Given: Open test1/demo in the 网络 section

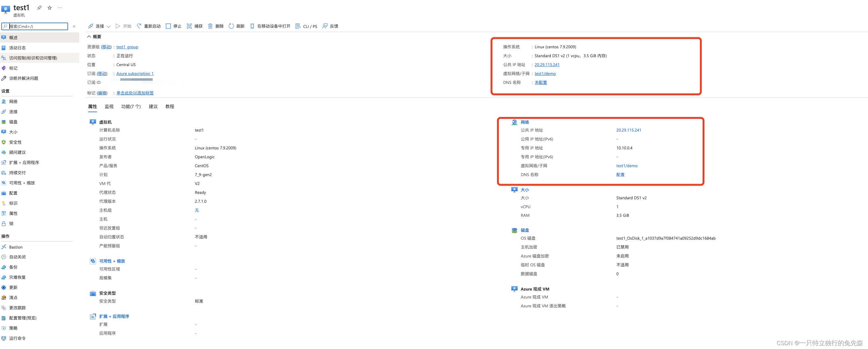Looking at the screenshot, I should [x=627, y=166].
